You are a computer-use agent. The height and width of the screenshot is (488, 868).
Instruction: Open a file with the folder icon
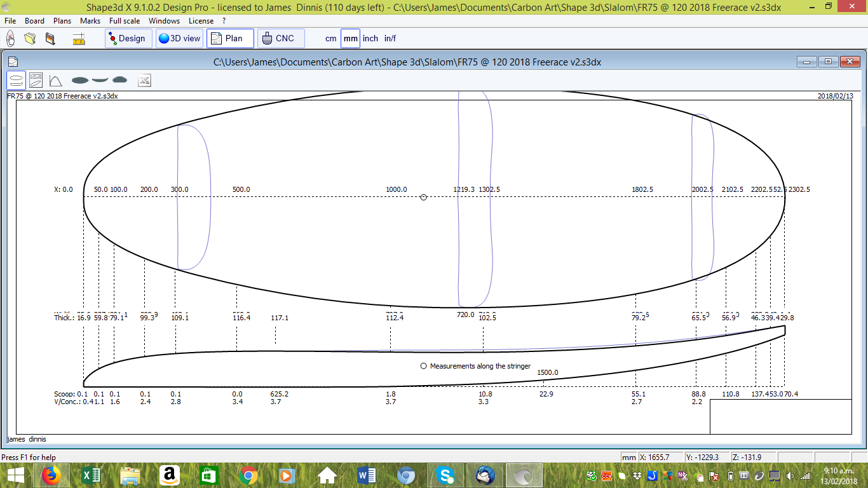tap(30, 39)
